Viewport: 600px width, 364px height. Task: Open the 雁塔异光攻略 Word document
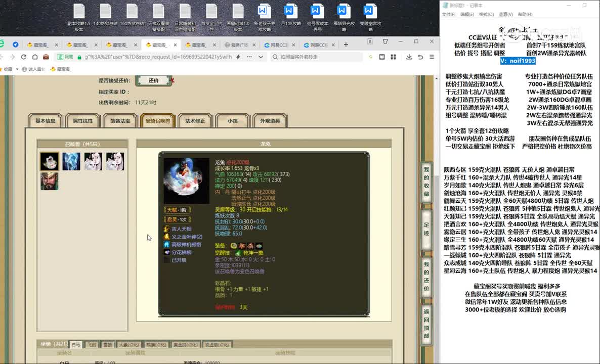click(344, 18)
